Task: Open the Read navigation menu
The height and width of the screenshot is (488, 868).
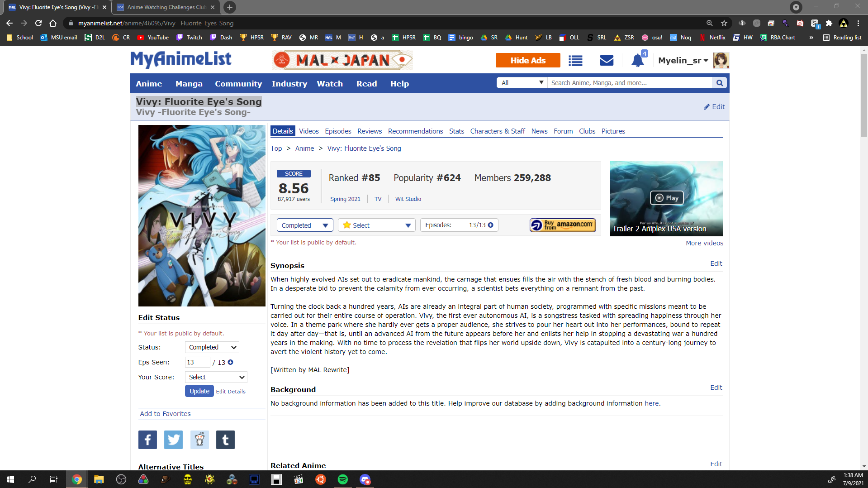Action: coord(366,84)
